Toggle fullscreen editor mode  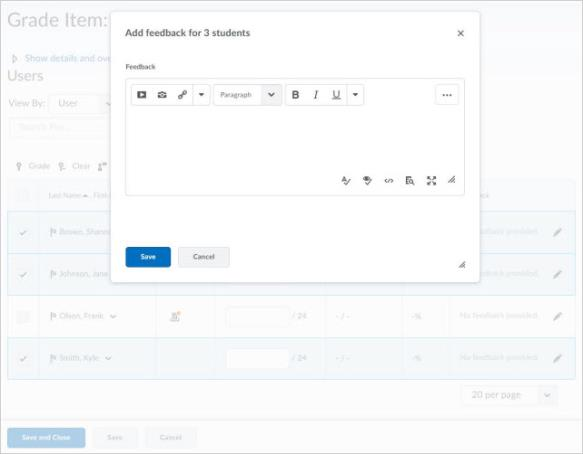click(431, 181)
